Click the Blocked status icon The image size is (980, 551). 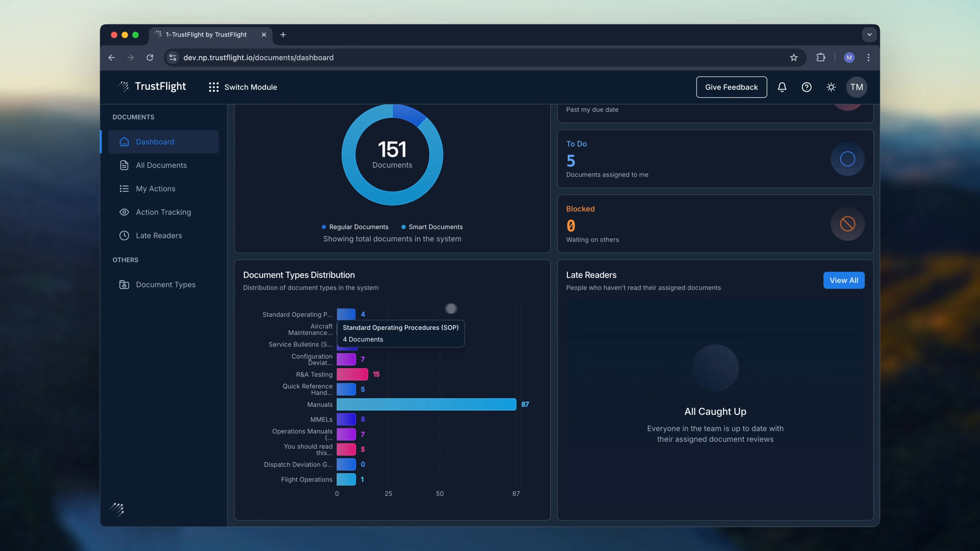(x=847, y=224)
